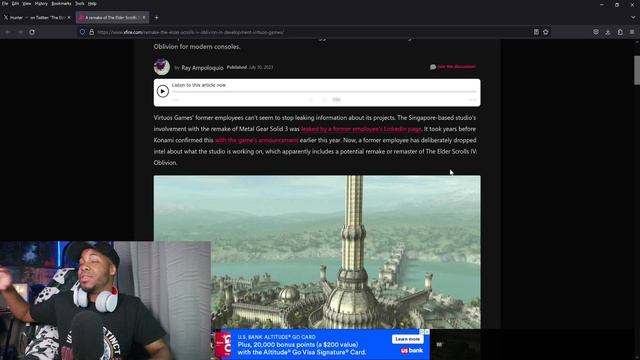Open the Help menu
This screenshot has width=640, height=360.
pos(92,4)
